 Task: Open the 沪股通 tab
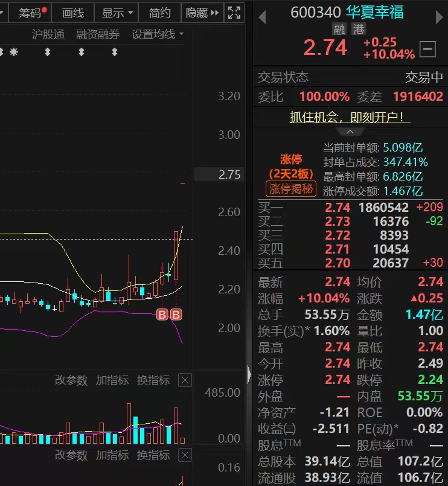(x=48, y=34)
